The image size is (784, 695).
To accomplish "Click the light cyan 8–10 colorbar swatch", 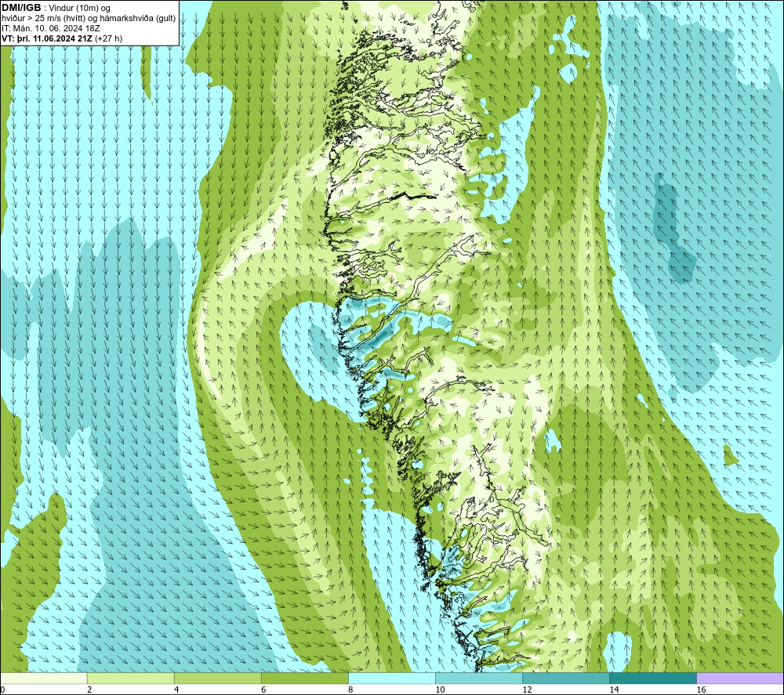I will point(392,678).
